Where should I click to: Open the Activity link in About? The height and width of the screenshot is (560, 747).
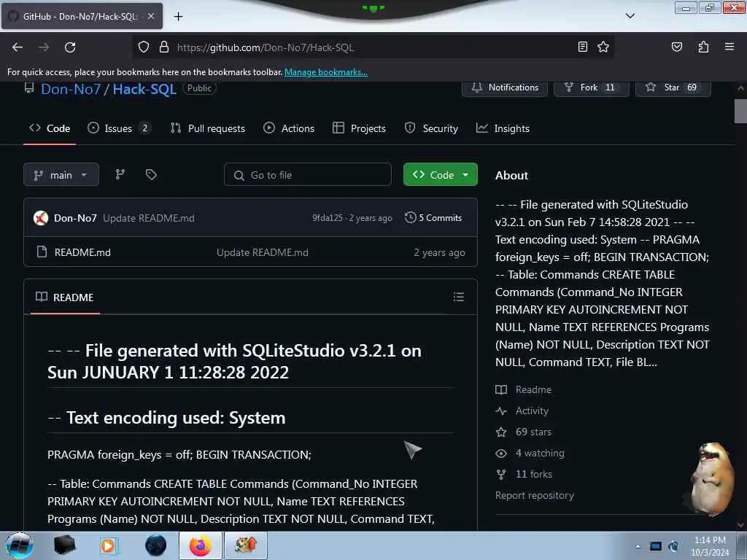point(522,411)
